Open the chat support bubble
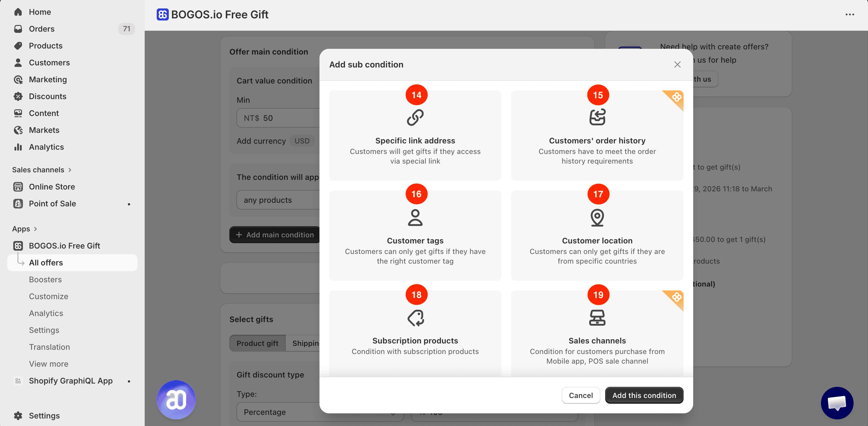Screen dimensions: 868x426 pyautogui.click(x=837, y=403)
